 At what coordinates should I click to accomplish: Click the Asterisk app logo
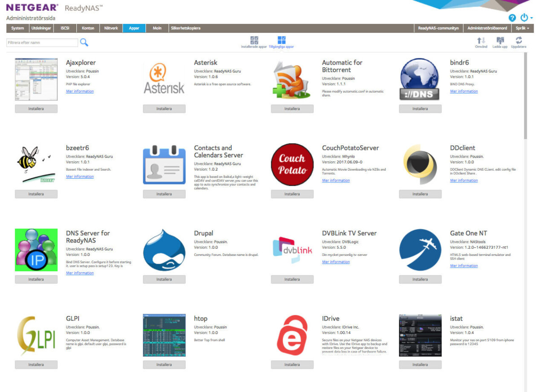point(164,79)
